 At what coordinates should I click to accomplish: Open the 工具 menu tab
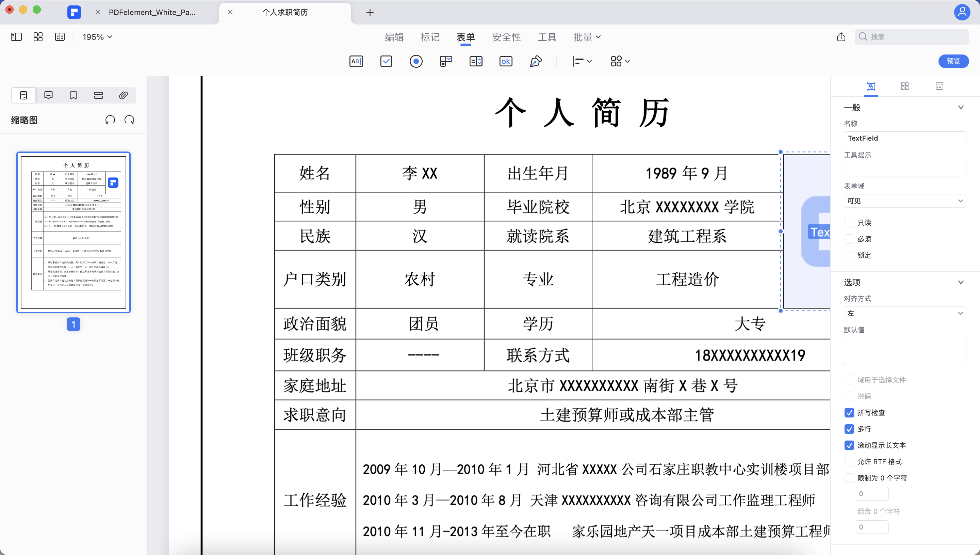(x=547, y=36)
